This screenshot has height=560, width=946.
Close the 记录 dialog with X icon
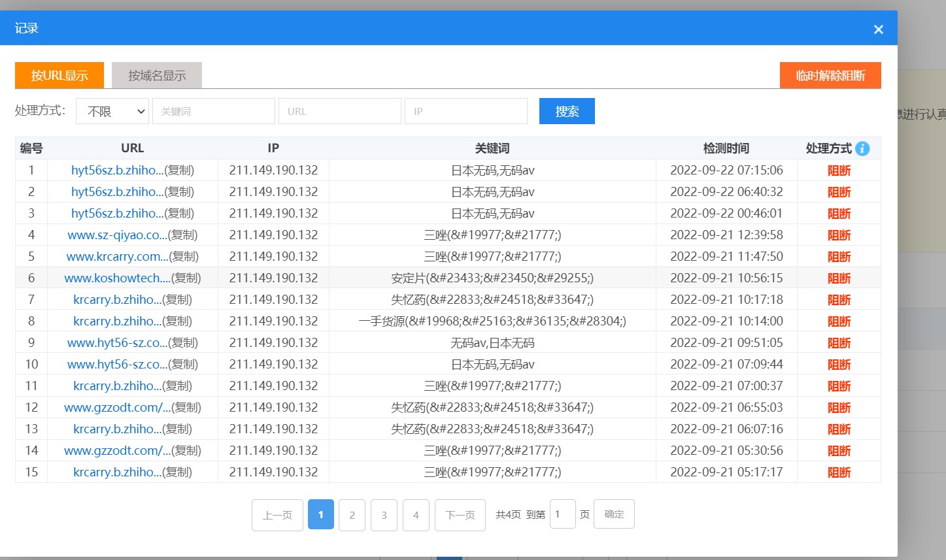[878, 29]
